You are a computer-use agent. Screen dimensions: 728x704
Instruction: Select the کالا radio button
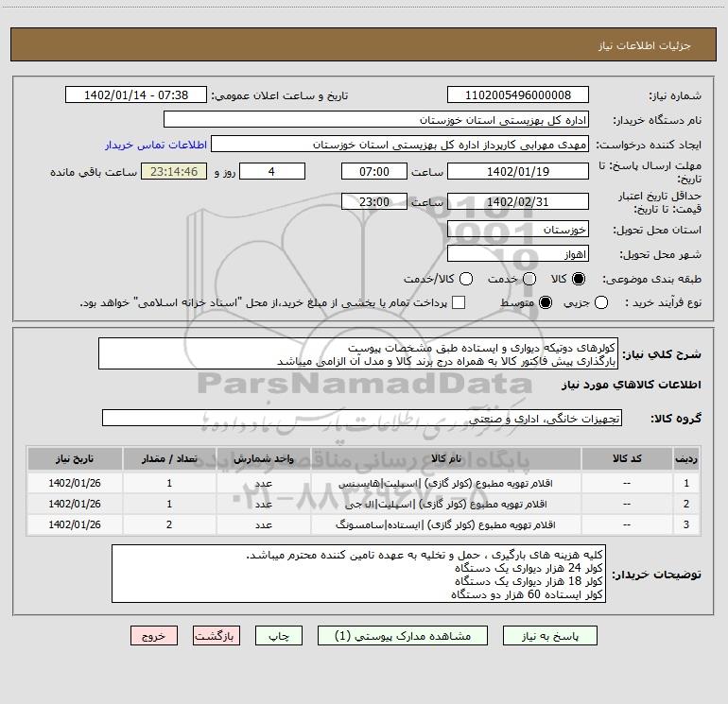579,279
